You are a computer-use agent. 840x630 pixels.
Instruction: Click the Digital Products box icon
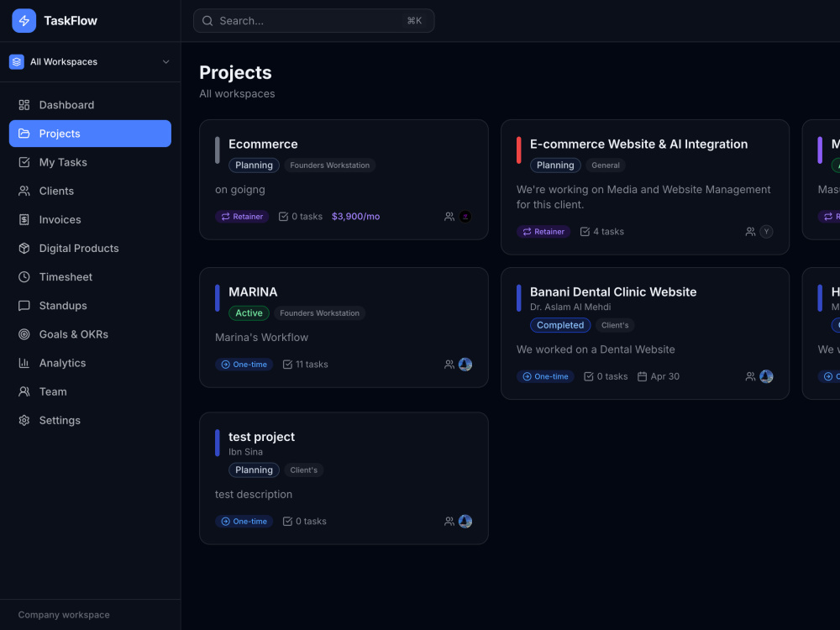point(24,248)
